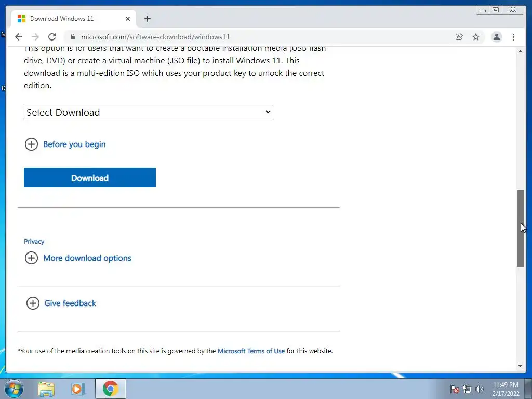Click the Show desktop strip
Viewport: 532px width, 399px height.
click(528, 389)
